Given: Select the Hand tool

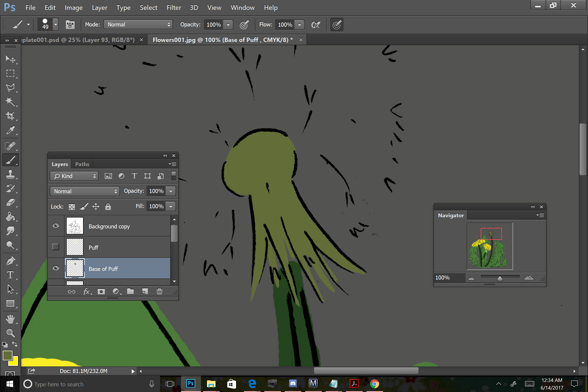Looking at the screenshot, I should pyautogui.click(x=10, y=319).
